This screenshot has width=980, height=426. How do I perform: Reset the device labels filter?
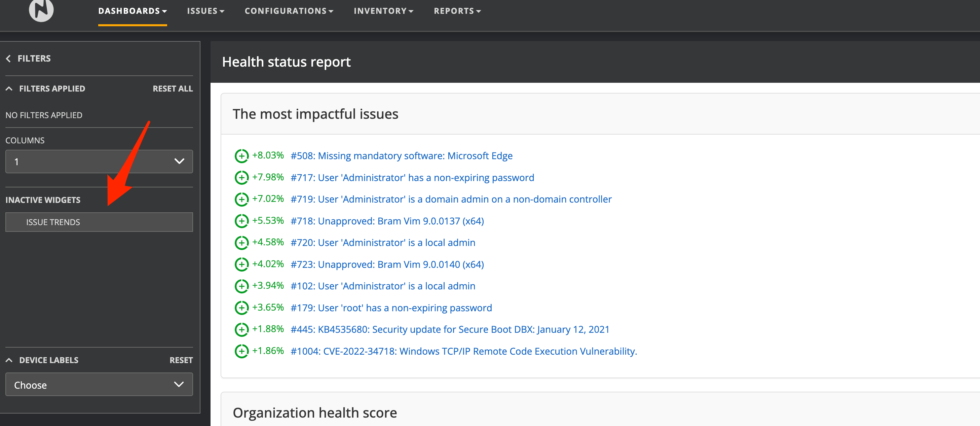click(x=181, y=360)
